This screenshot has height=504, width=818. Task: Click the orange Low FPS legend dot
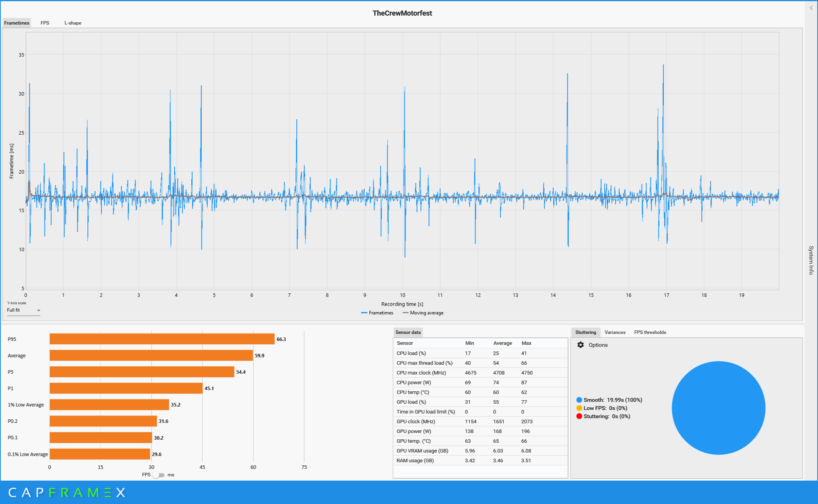point(579,408)
